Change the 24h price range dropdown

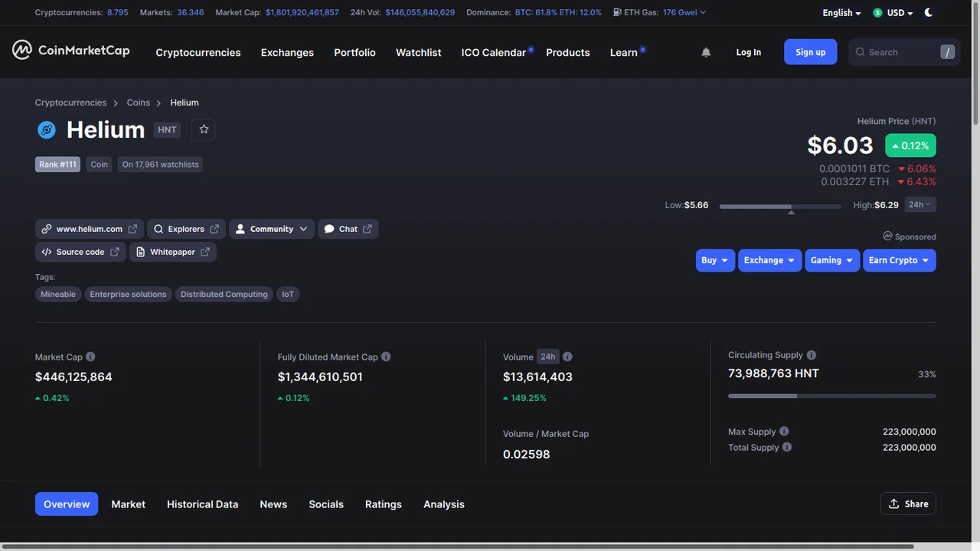pos(920,204)
